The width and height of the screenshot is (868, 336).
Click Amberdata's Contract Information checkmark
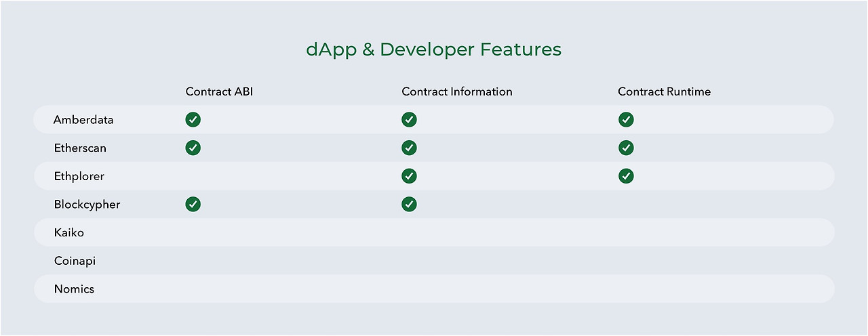409,120
